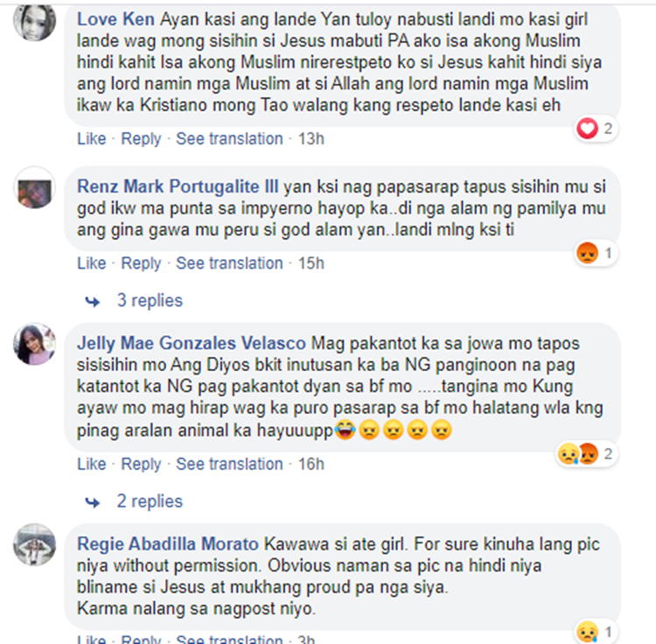Open Love Ken's profile picture
The height and width of the screenshot is (644, 656).
pos(34,19)
